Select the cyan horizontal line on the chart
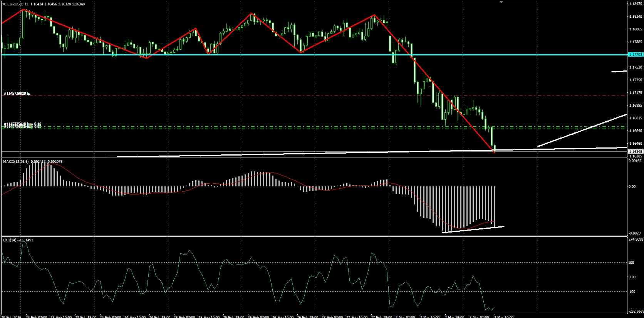The image size is (644, 318). pos(314,55)
